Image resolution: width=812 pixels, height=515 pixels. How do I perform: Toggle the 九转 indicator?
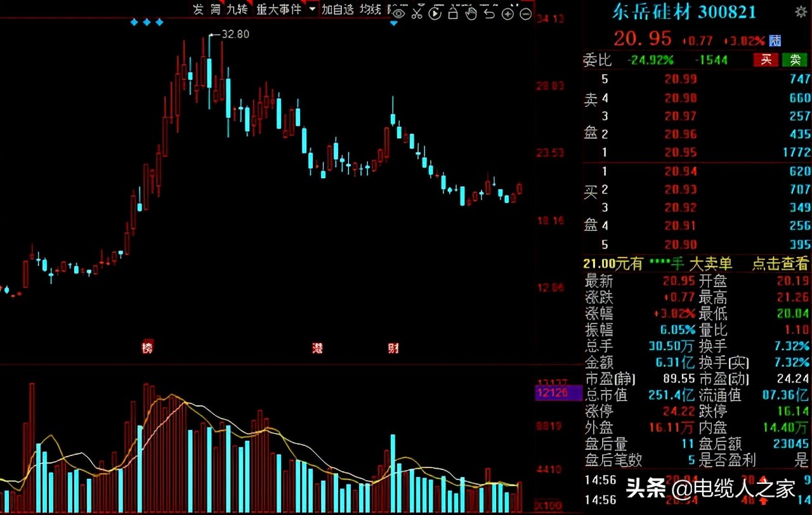tap(237, 9)
